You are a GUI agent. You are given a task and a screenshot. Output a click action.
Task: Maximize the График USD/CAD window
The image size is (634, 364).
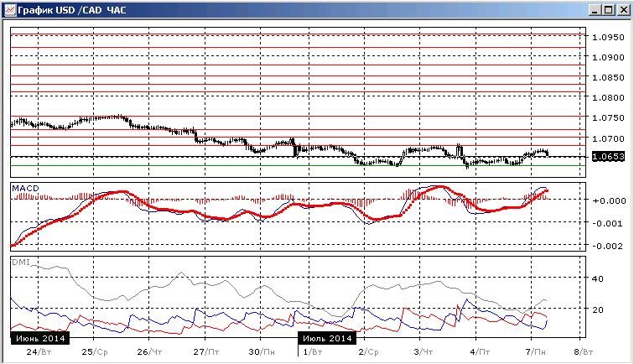(x=609, y=10)
